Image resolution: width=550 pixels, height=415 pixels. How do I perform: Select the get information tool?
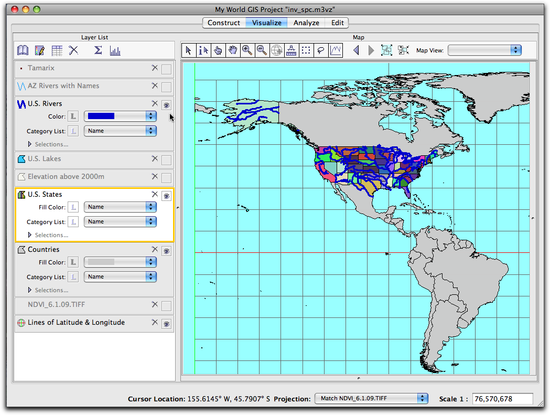(x=203, y=51)
